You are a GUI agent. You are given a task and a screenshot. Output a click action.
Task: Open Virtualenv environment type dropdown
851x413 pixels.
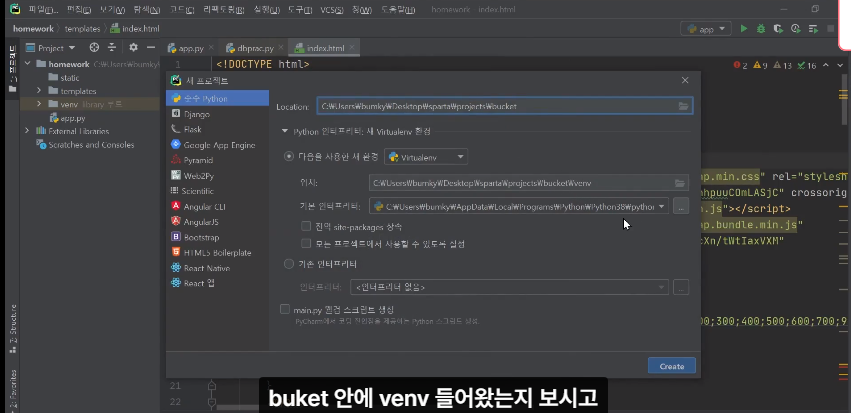426,157
